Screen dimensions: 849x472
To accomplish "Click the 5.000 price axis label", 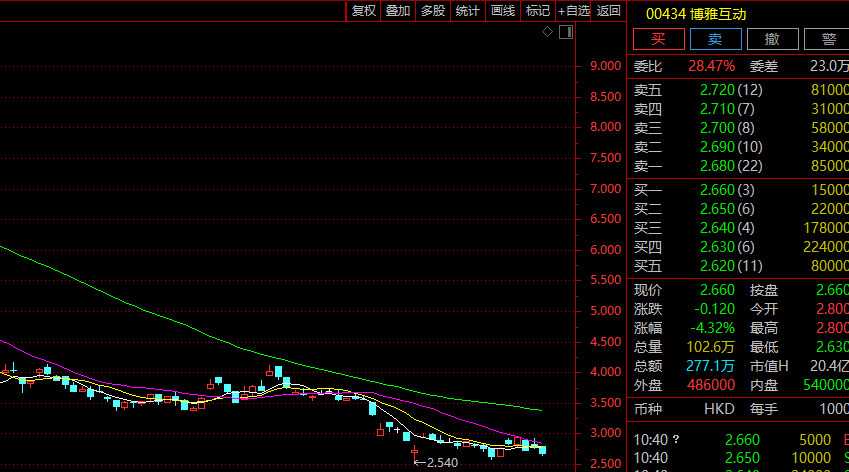I will coord(605,311).
